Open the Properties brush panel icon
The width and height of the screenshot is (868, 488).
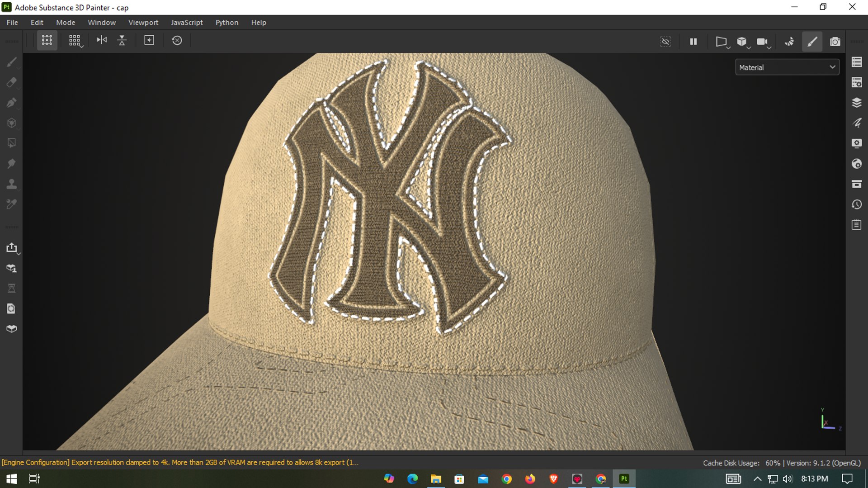pos(857,123)
